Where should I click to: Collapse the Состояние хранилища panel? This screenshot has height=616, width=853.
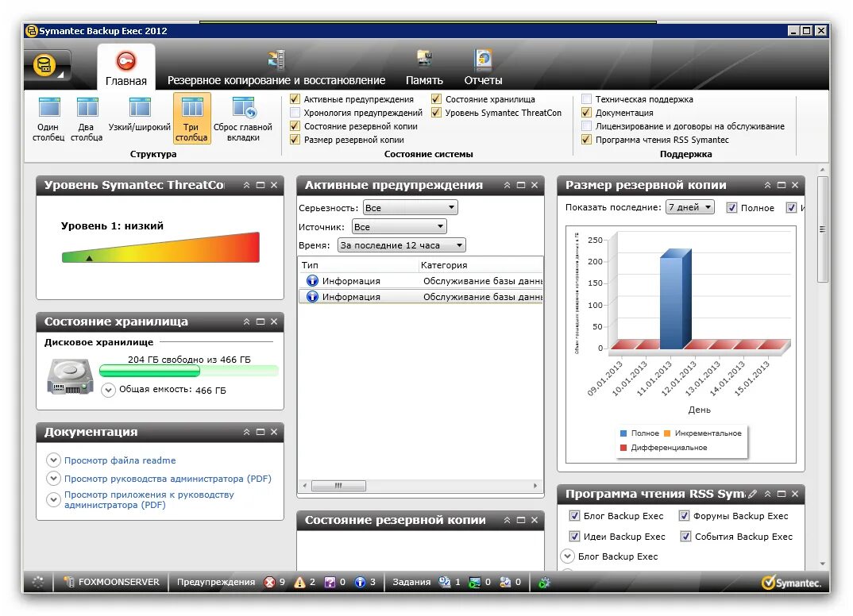(246, 321)
